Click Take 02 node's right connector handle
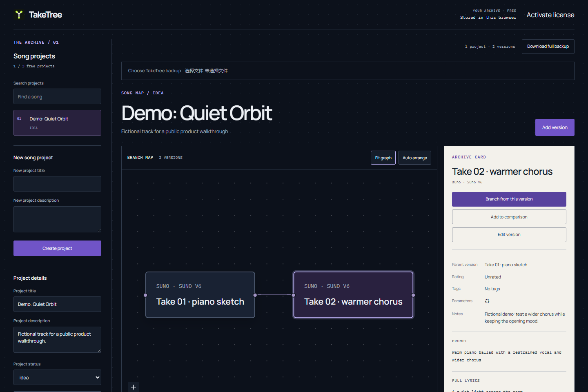This screenshot has width=588, height=392. [x=413, y=295]
